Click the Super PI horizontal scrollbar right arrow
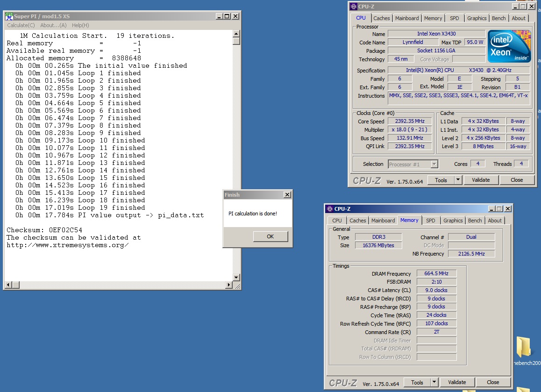This screenshot has height=392, width=541. (x=229, y=285)
